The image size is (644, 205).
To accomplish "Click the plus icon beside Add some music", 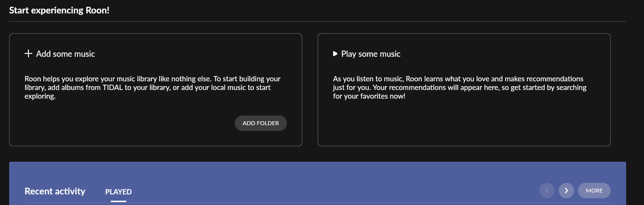I will (28, 54).
